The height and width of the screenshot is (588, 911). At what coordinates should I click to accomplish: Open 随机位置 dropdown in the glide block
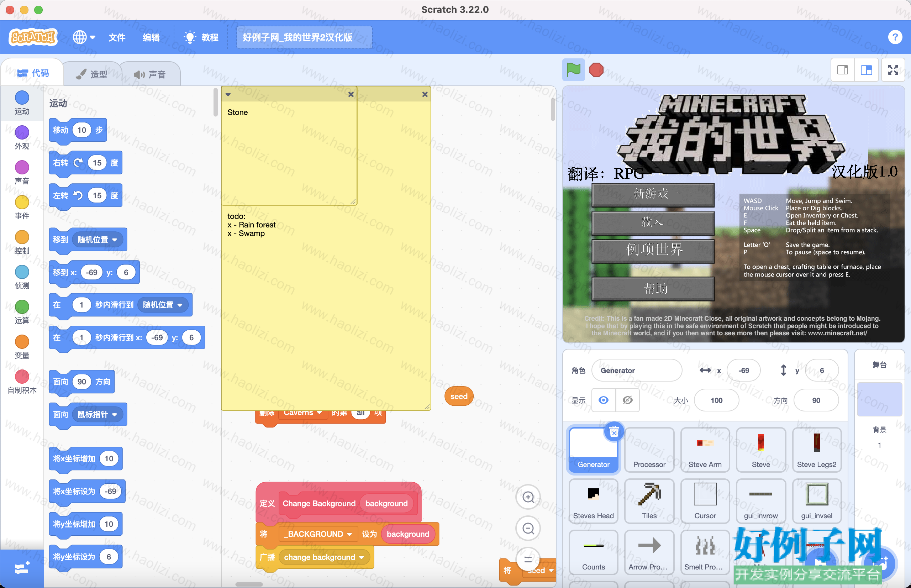[163, 305]
